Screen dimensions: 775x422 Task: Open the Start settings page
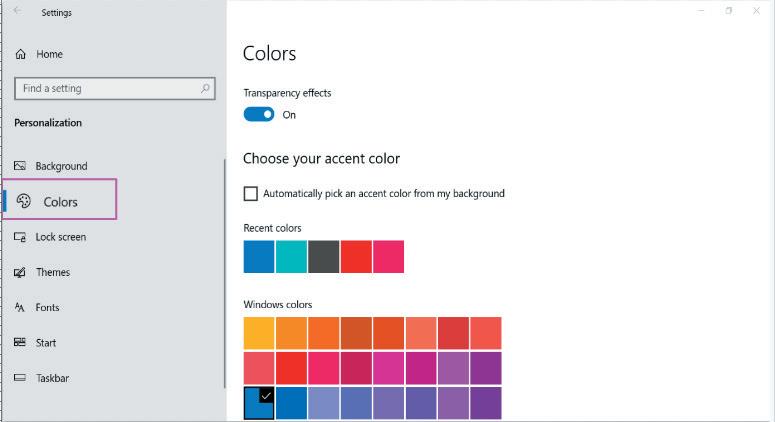(46, 343)
